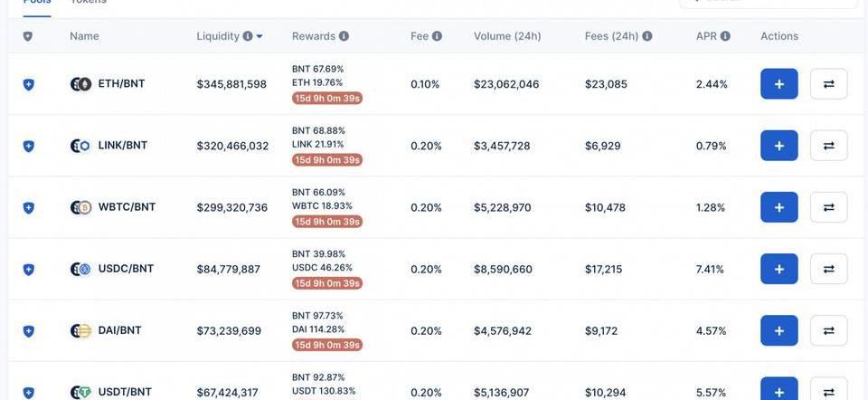Click the info icon next to Rewards
This screenshot has height=400, width=868.
tap(344, 36)
